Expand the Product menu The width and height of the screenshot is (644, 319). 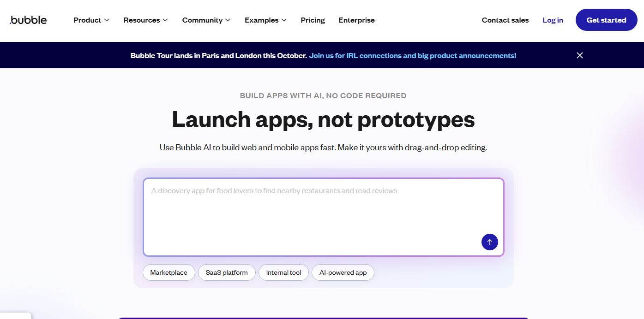pos(91,20)
